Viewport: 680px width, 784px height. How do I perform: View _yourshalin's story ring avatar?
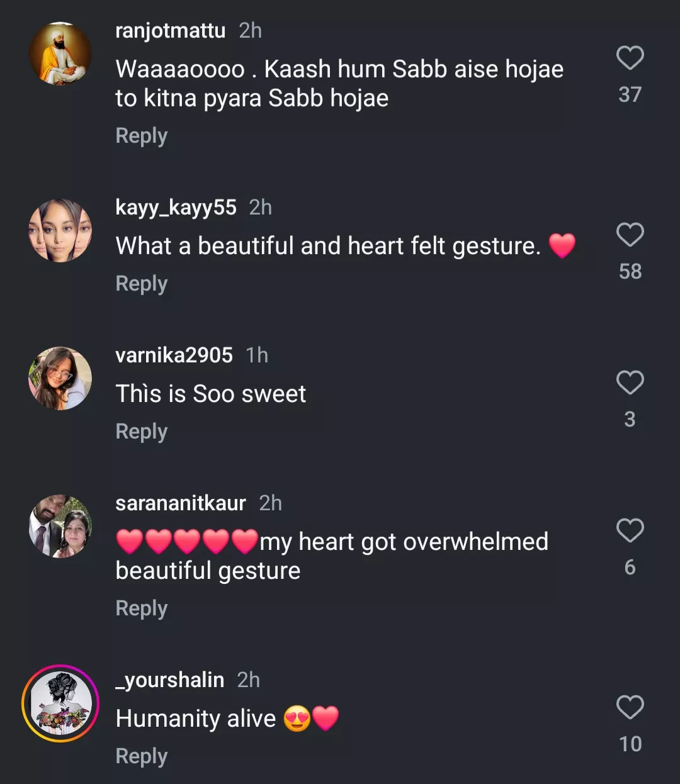[60, 703]
